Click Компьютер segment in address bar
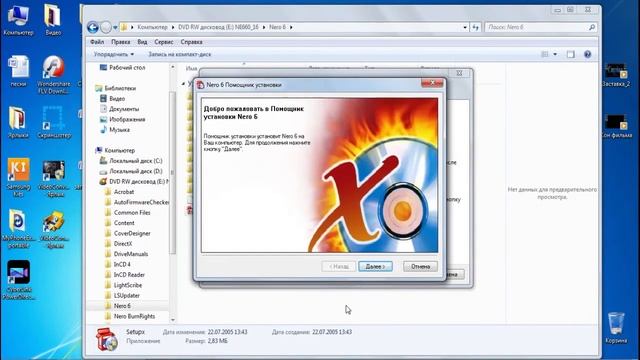Screen dimensions: 640x360 152,27
